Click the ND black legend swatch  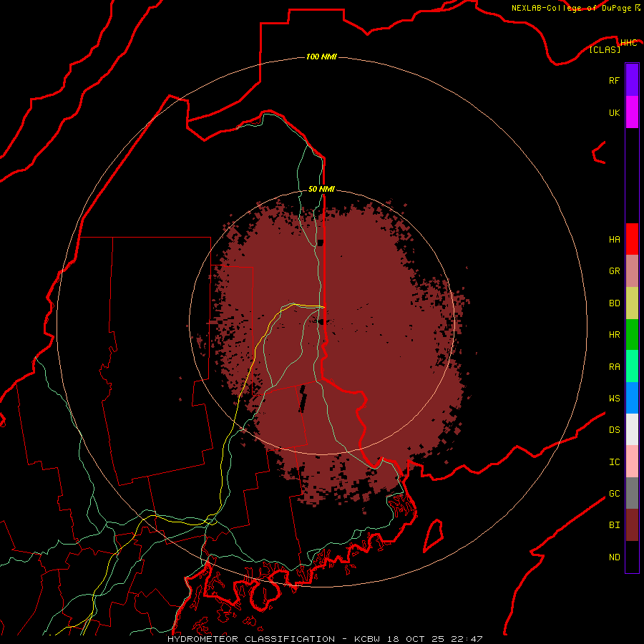[x=632, y=557]
